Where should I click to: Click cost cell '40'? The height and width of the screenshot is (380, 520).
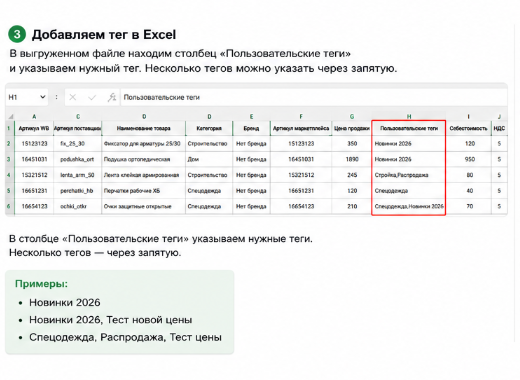click(468, 191)
